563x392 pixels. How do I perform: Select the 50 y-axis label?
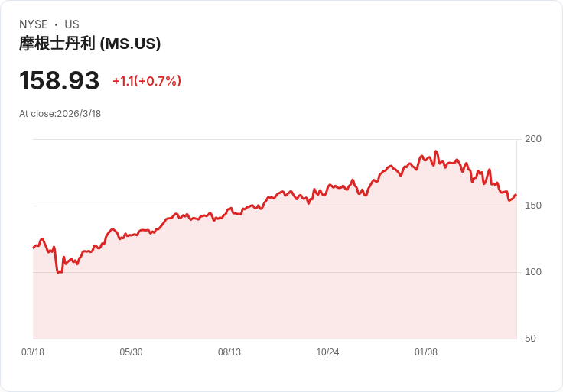pyautogui.click(x=530, y=339)
